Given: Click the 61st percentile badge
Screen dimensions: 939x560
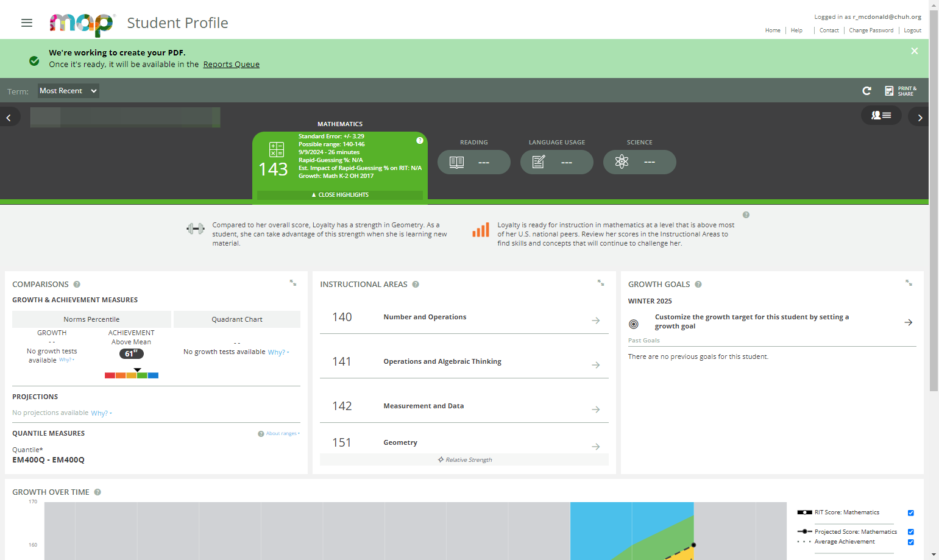Looking at the screenshot, I should click(132, 353).
